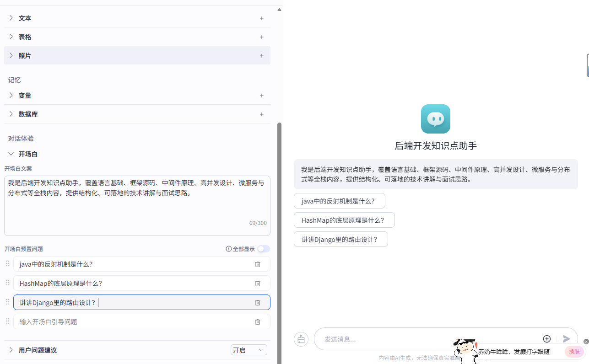The height and width of the screenshot is (364, 589).
Task: Click the clear conversation brush icon
Action: click(301, 339)
